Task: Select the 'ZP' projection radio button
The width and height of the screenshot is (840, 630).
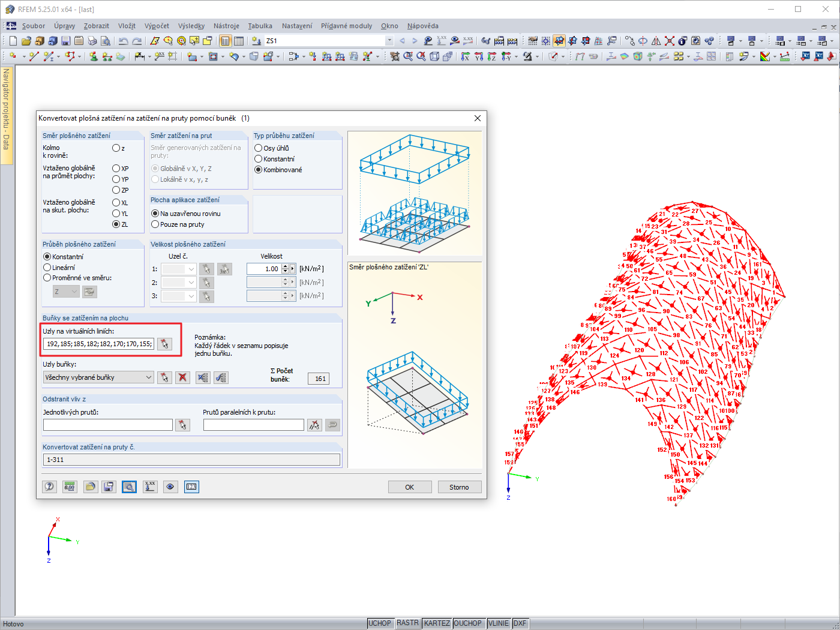Action: coord(116,190)
